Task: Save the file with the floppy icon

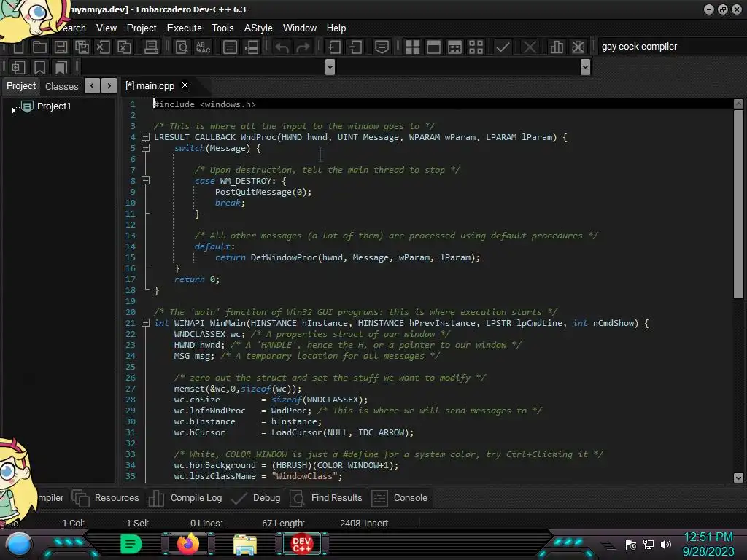Action: pyautogui.click(x=61, y=47)
